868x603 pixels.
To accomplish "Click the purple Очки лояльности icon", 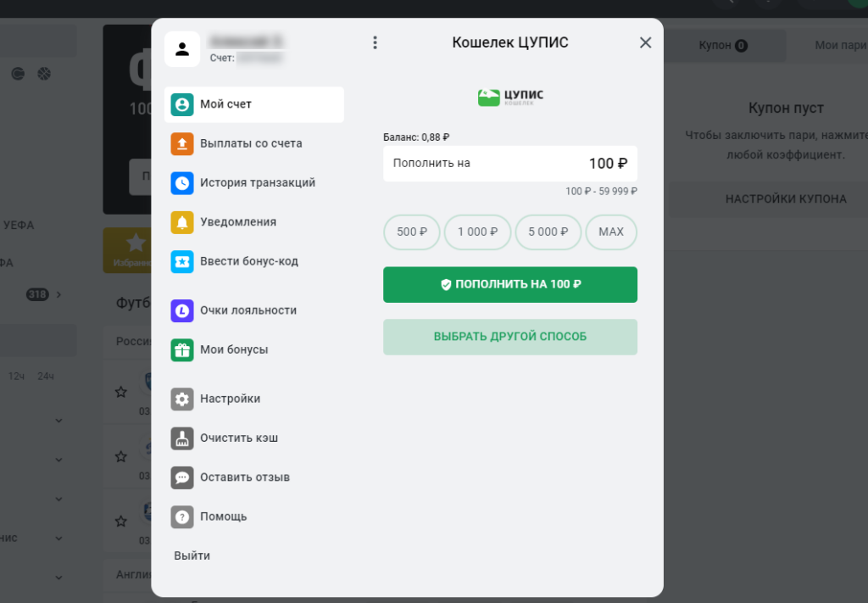I will 182,311.
